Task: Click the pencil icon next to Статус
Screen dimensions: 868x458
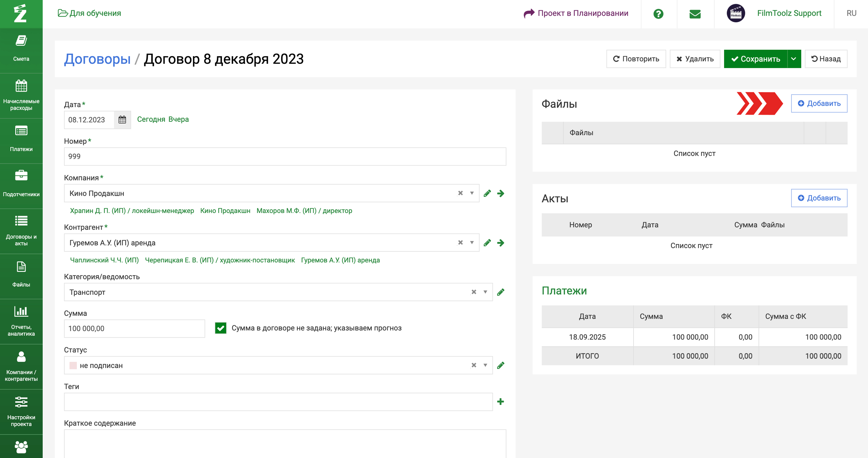Action: coord(500,365)
